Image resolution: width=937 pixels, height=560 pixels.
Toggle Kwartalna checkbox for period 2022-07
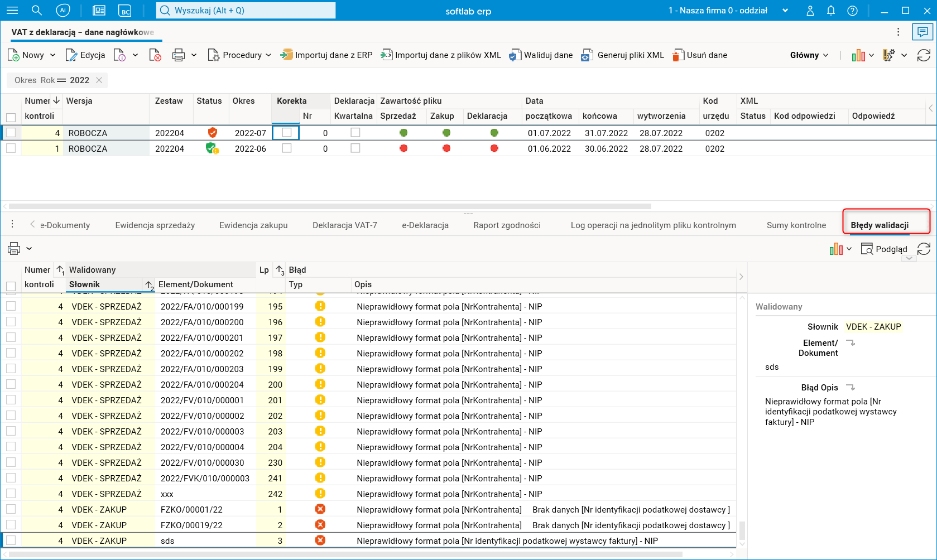(x=355, y=133)
